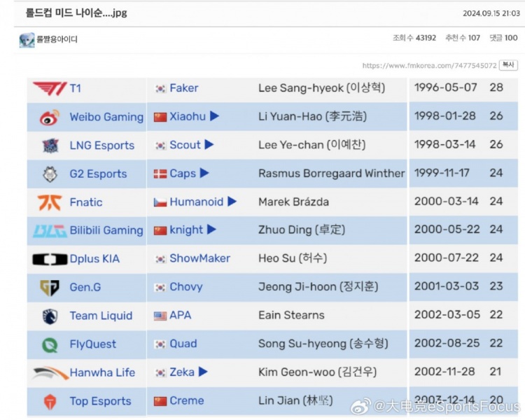
Task: Click the Danish flag beside Caps
Action: pyautogui.click(x=160, y=174)
